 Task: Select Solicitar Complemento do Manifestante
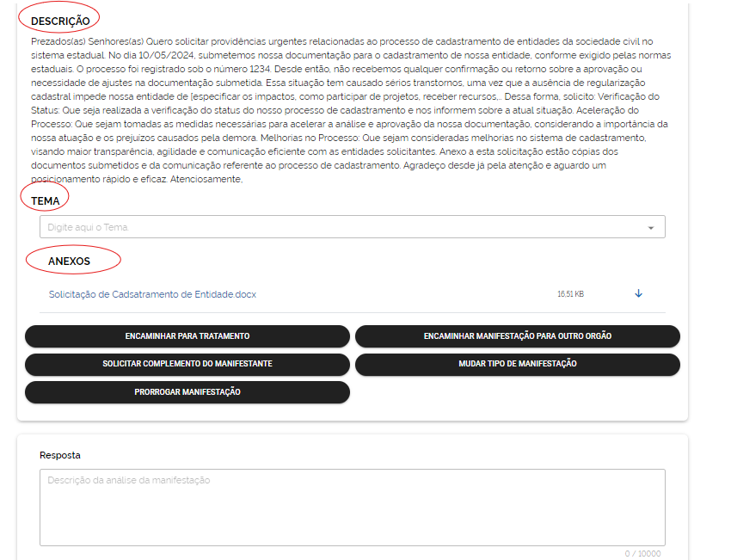[x=187, y=364]
